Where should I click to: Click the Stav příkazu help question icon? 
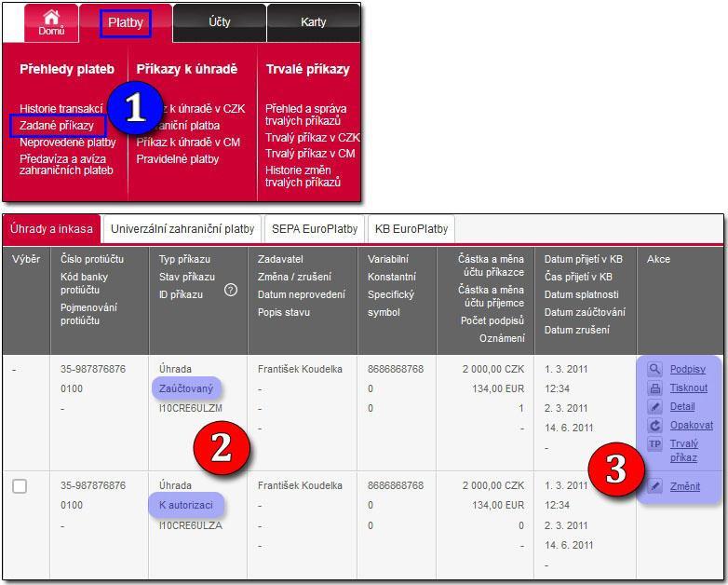point(231,290)
